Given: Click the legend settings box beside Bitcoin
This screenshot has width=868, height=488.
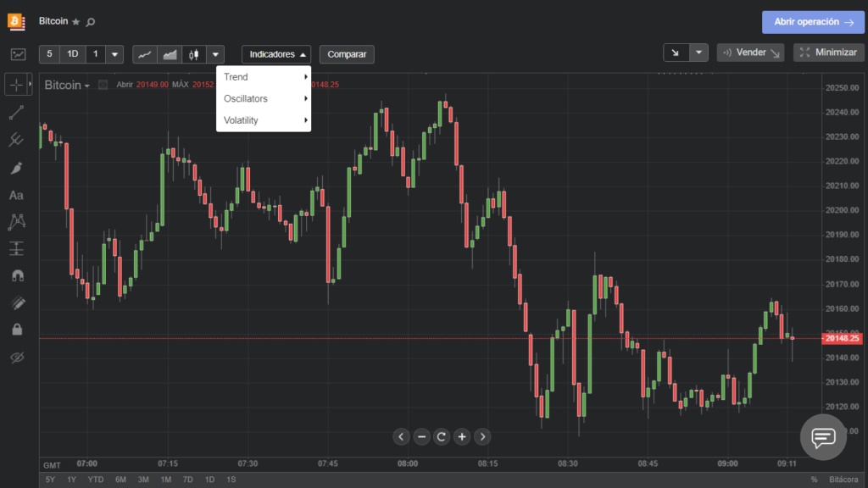Looking at the screenshot, I should pos(103,85).
